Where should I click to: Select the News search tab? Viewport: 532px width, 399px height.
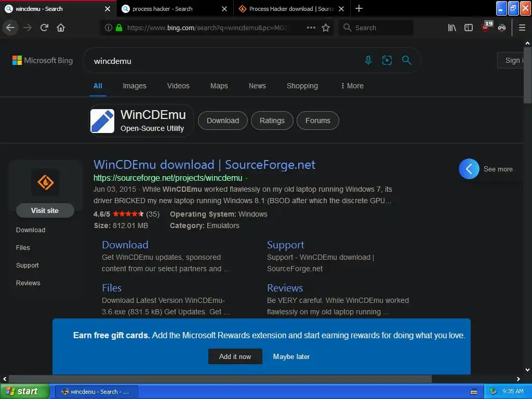(257, 86)
